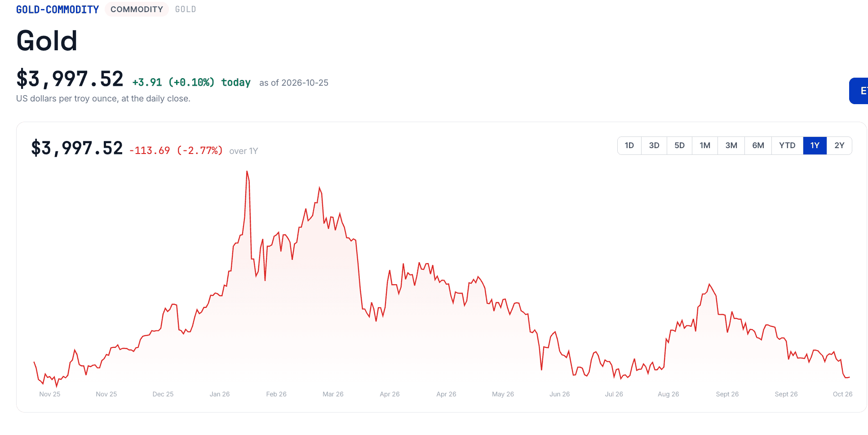Expand chart to 2Y range
The height and width of the screenshot is (435, 868).
839,145
